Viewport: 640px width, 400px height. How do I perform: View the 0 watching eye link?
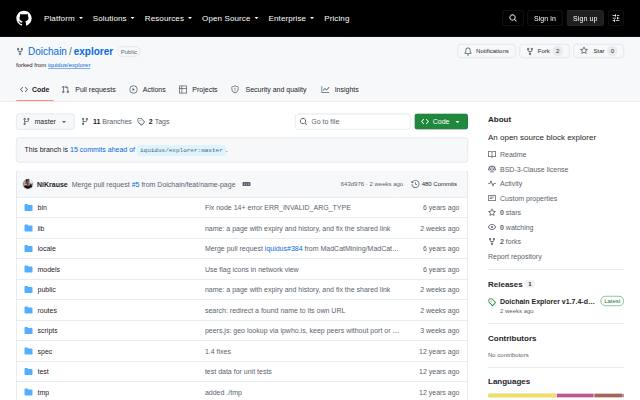(x=511, y=227)
